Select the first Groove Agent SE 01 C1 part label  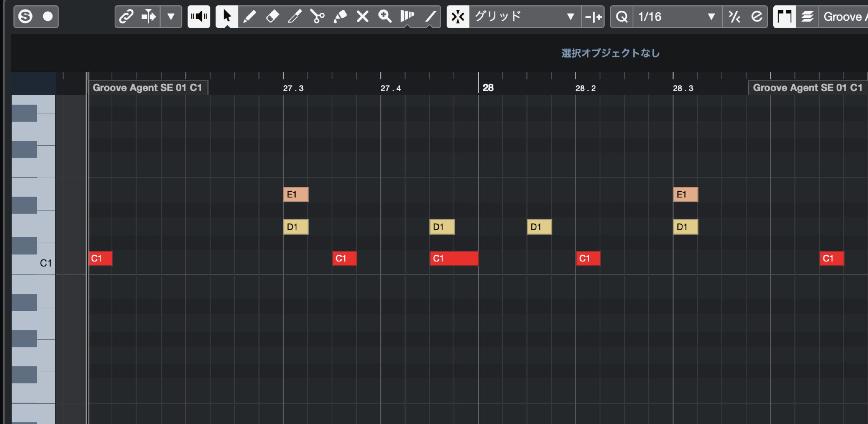[x=148, y=88]
